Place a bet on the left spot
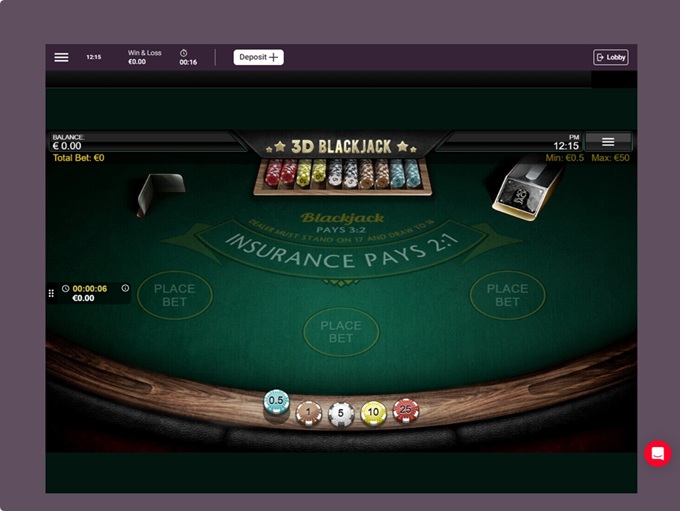The image size is (680, 511). [175, 295]
